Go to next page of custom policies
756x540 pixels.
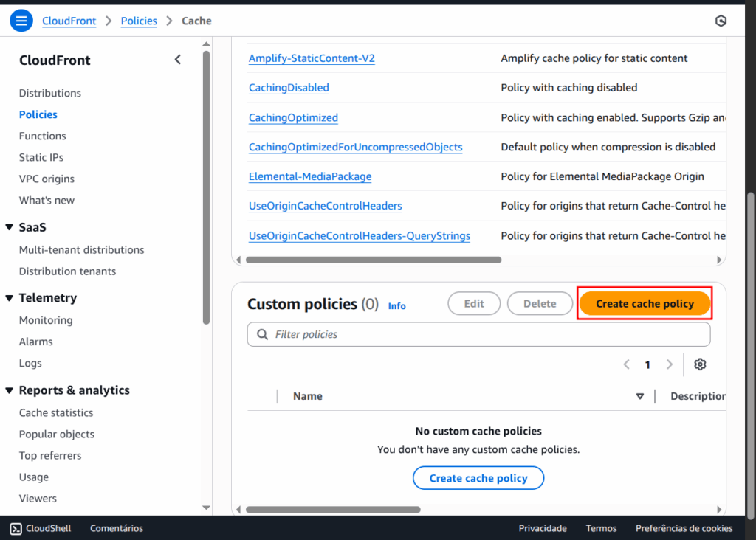(x=670, y=364)
